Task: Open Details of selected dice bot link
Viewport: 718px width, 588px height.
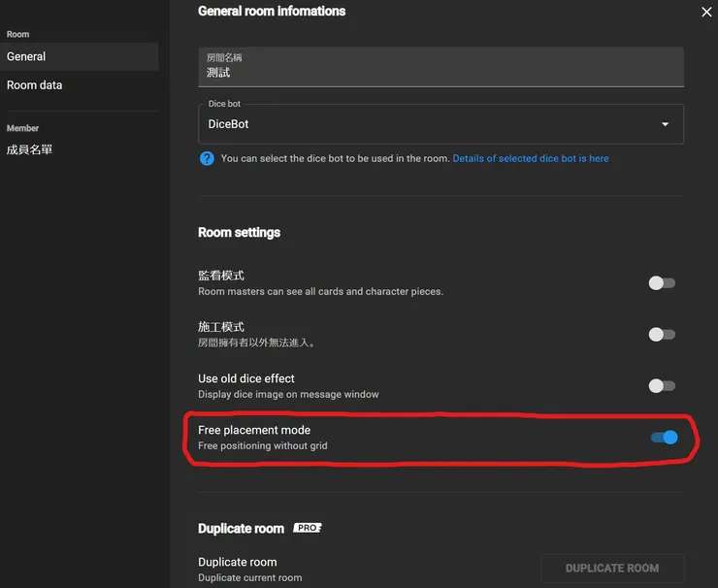Action: tap(531, 158)
